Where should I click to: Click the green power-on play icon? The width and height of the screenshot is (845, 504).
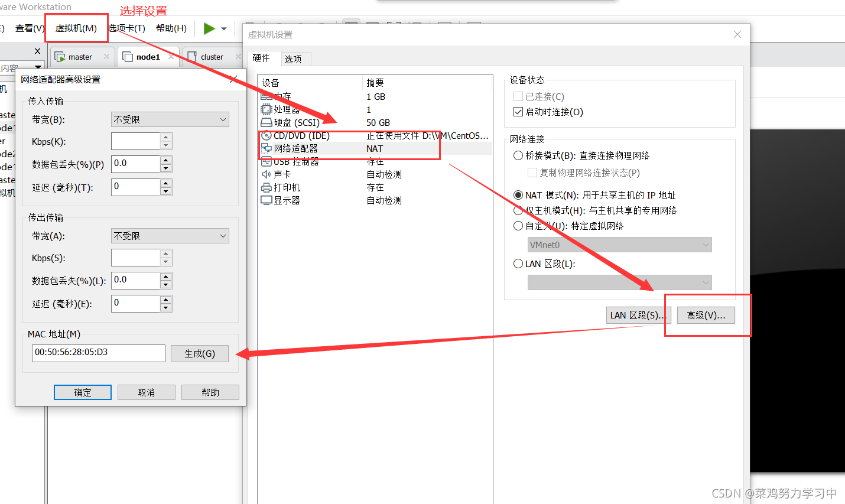[208, 28]
